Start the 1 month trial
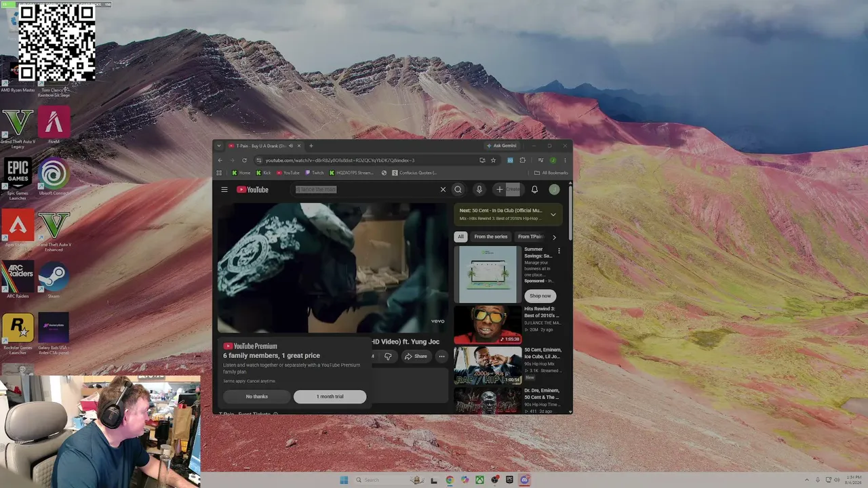This screenshot has width=868, height=488. [330, 396]
